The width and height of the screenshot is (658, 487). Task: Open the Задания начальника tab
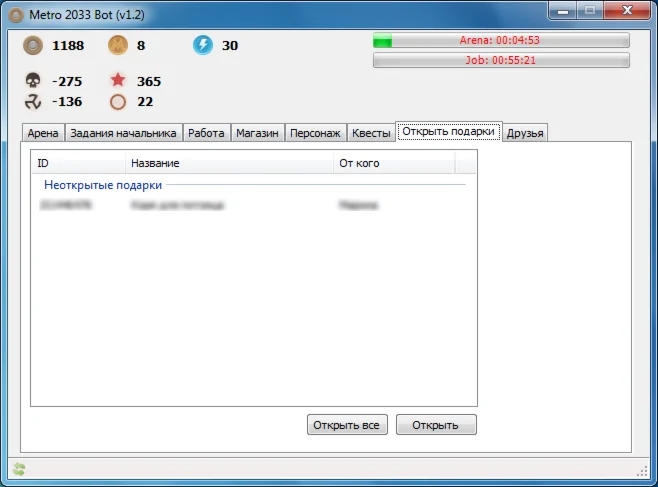(x=123, y=133)
